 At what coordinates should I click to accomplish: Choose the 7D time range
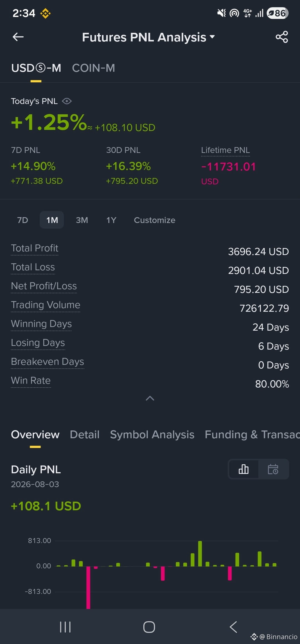(x=23, y=220)
